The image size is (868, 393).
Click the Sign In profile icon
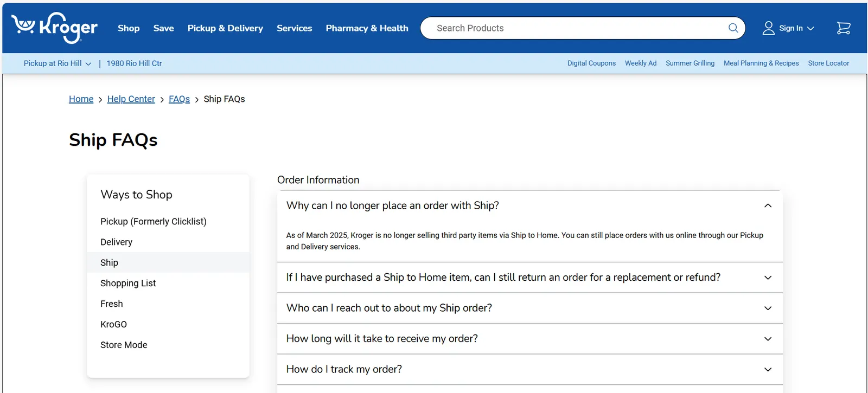(768, 28)
